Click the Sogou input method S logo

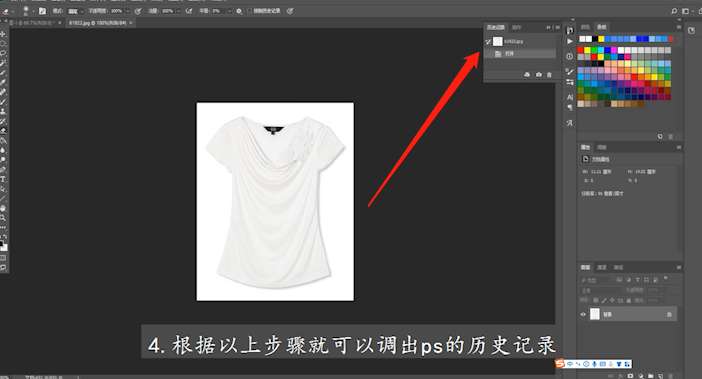coord(560,364)
